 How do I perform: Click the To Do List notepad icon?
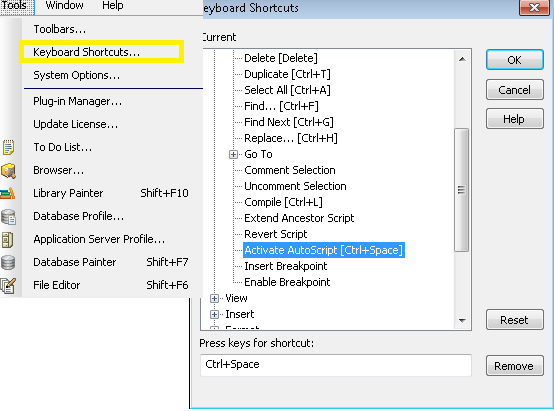coord(8,147)
